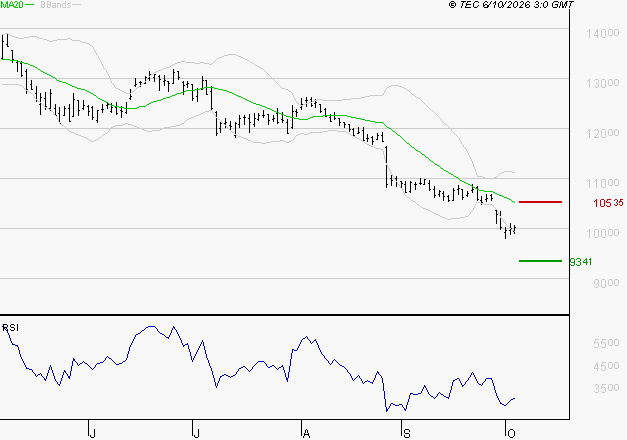Click the 120.00 price axis label
The image size is (627, 440).
(x=603, y=133)
